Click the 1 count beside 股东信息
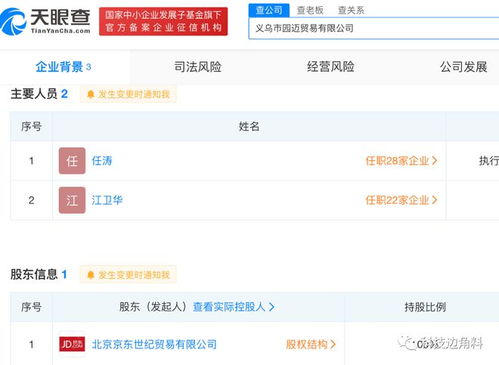The image size is (499, 365). pos(64,274)
